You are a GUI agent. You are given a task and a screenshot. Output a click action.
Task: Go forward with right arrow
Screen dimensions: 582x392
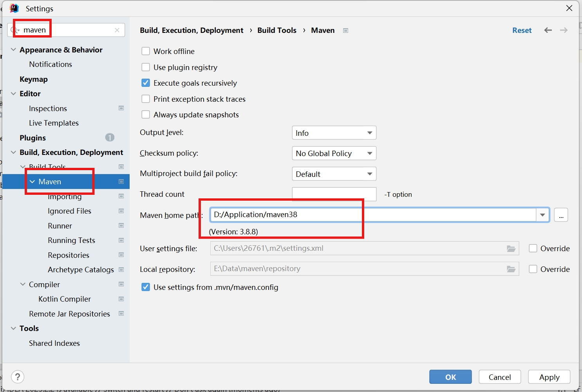coord(564,30)
